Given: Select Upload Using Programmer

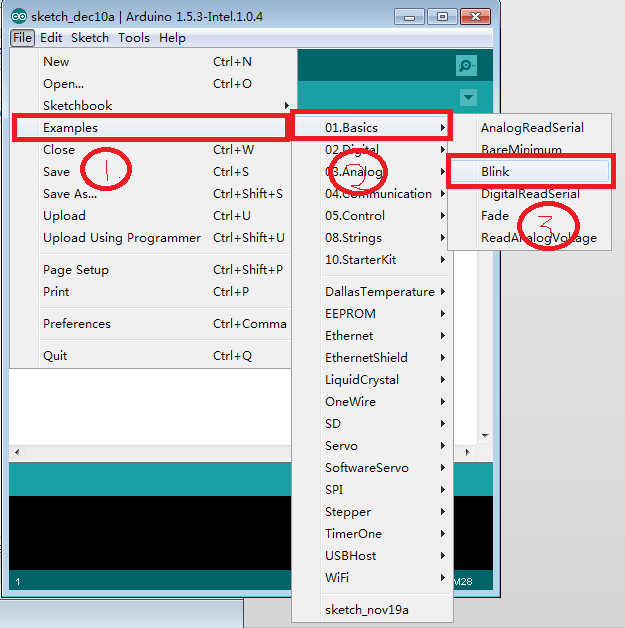Looking at the screenshot, I should click(x=151, y=238).
